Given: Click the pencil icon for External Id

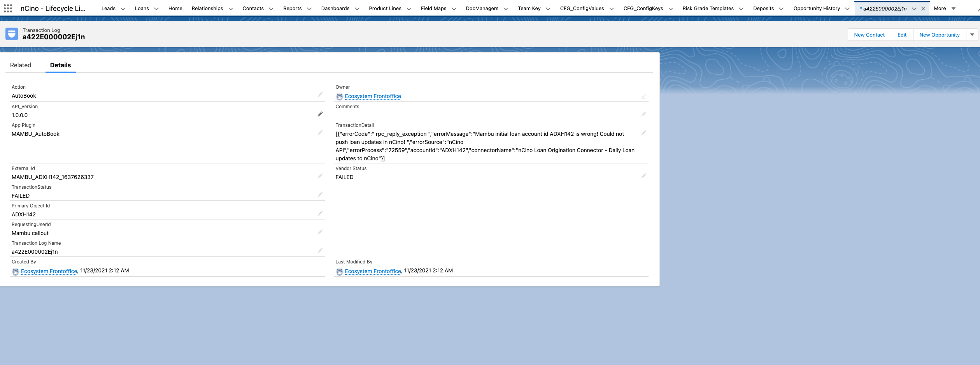Looking at the screenshot, I should click(320, 175).
